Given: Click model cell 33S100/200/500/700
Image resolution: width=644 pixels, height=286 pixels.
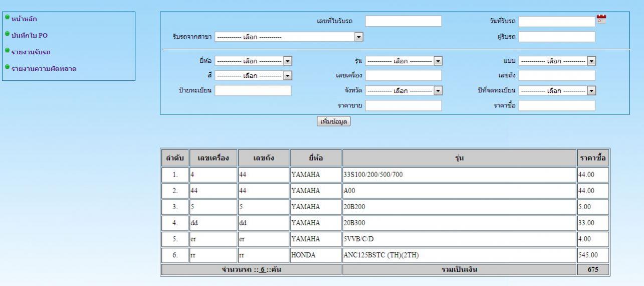Looking at the screenshot, I should pyautogui.click(x=459, y=175).
